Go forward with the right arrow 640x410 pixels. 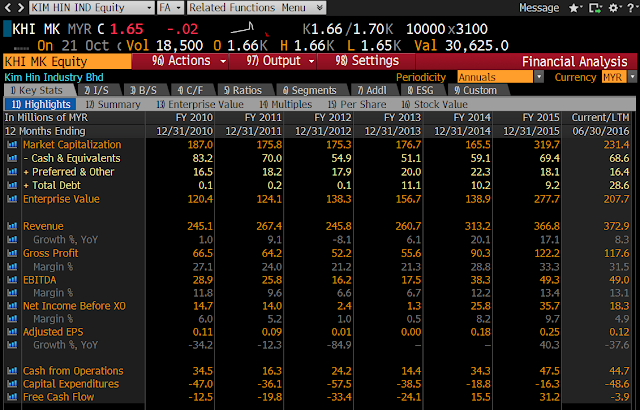20,7
